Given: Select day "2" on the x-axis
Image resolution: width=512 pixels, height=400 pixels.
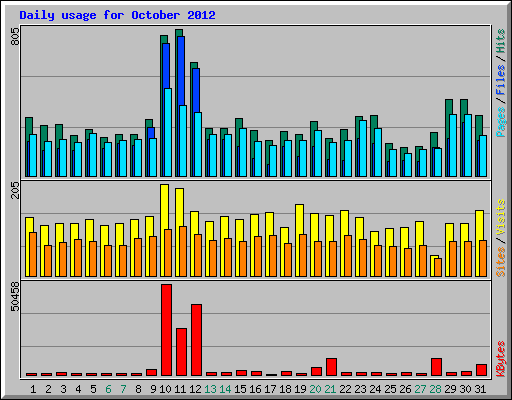Looking at the screenshot, I should coord(48,389).
